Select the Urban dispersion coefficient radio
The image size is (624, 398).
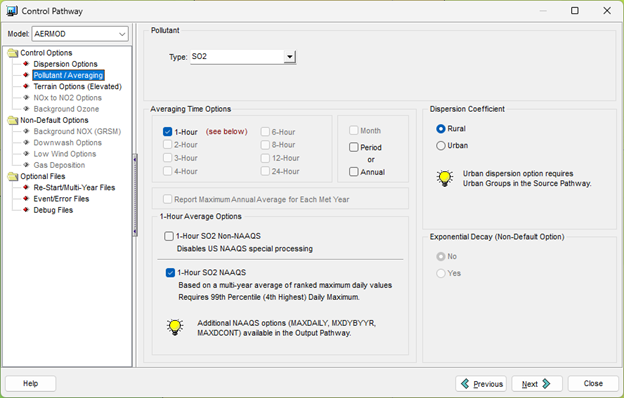pyautogui.click(x=441, y=146)
